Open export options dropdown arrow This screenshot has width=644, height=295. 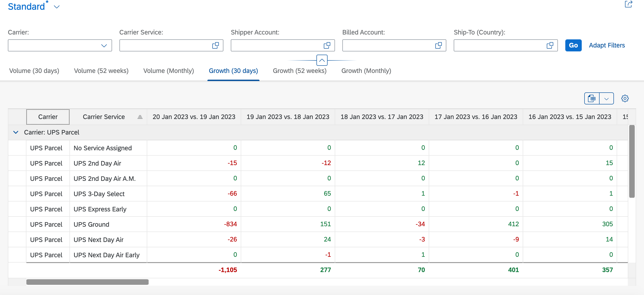(606, 98)
